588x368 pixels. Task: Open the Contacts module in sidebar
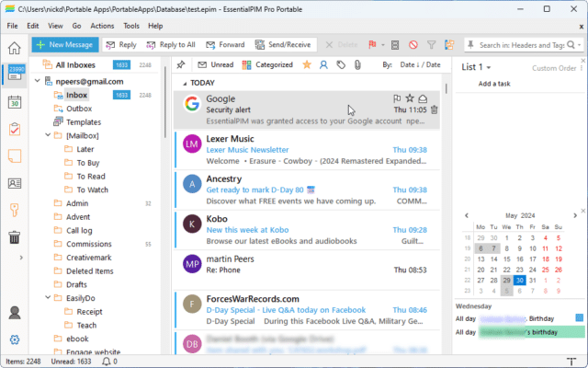[15, 183]
